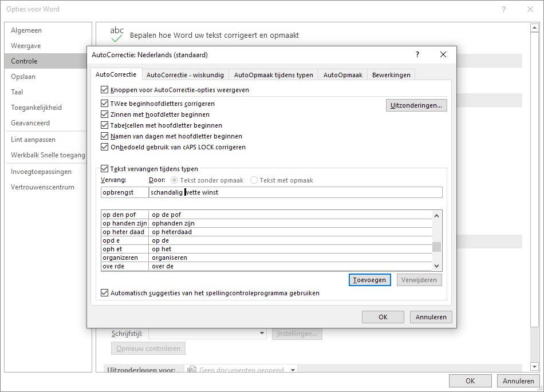Click Annuleren in the AutoCorrectie dialog
544x392 pixels.
tap(431, 317)
